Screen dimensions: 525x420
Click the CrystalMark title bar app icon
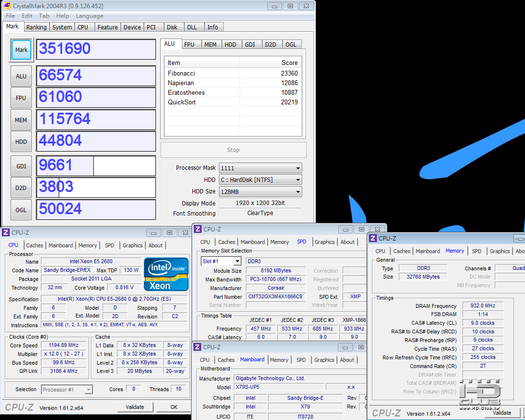click(x=7, y=6)
